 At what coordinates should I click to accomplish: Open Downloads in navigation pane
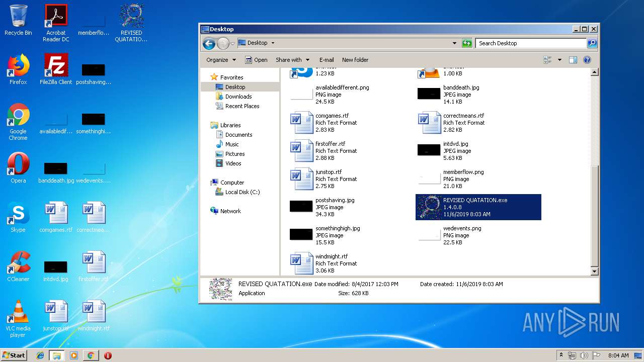pyautogui.click(x=238, y=97)
